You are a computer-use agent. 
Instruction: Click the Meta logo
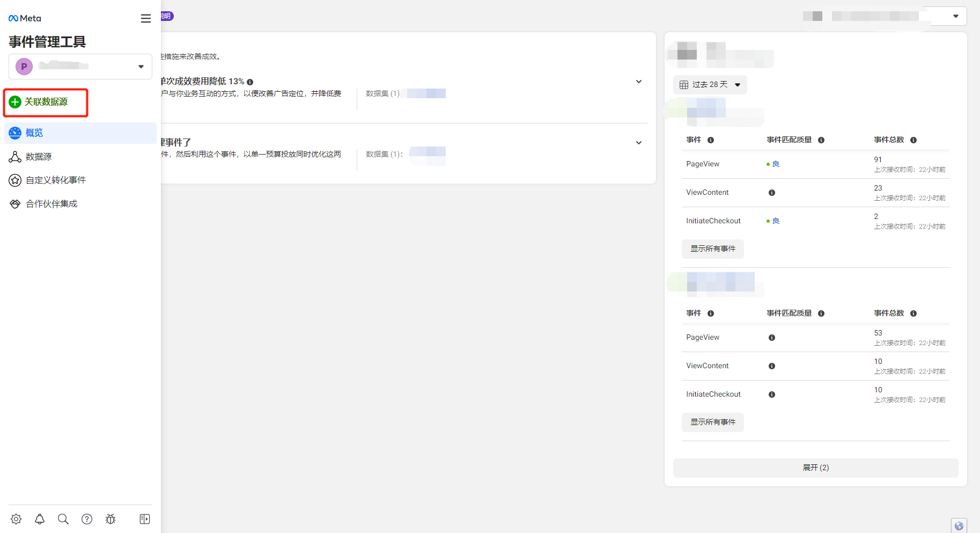point(24,17)
